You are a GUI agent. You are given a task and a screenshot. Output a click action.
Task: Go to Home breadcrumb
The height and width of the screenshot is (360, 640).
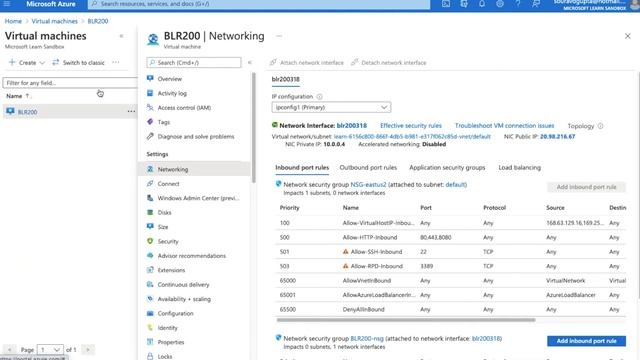(x=13, y=21)
